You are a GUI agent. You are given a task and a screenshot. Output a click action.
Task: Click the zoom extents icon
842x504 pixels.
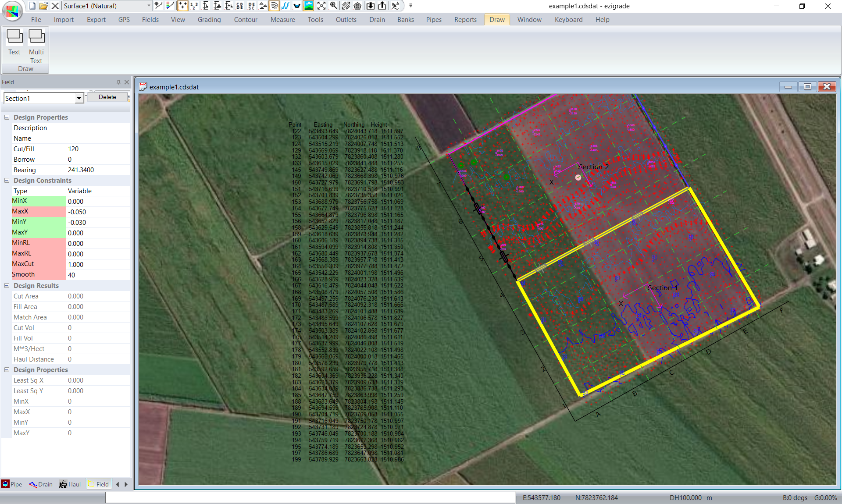click(321, 6)
